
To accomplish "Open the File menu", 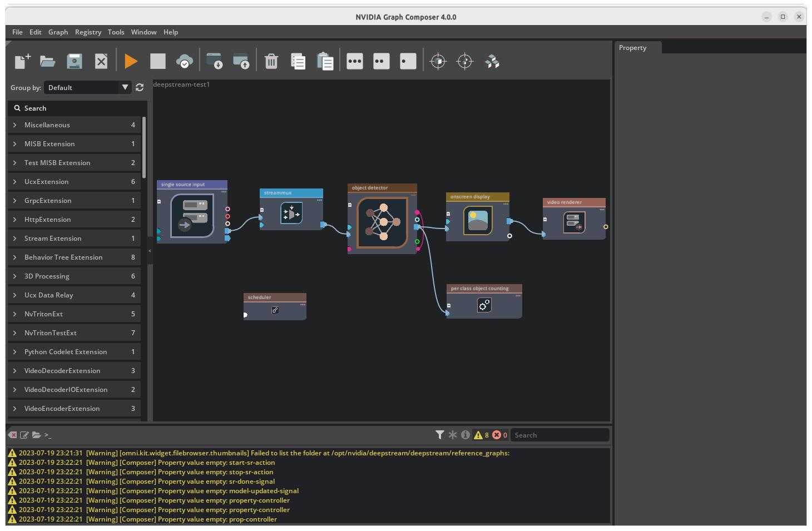I will pyautogui.click(x=18, y=32).
